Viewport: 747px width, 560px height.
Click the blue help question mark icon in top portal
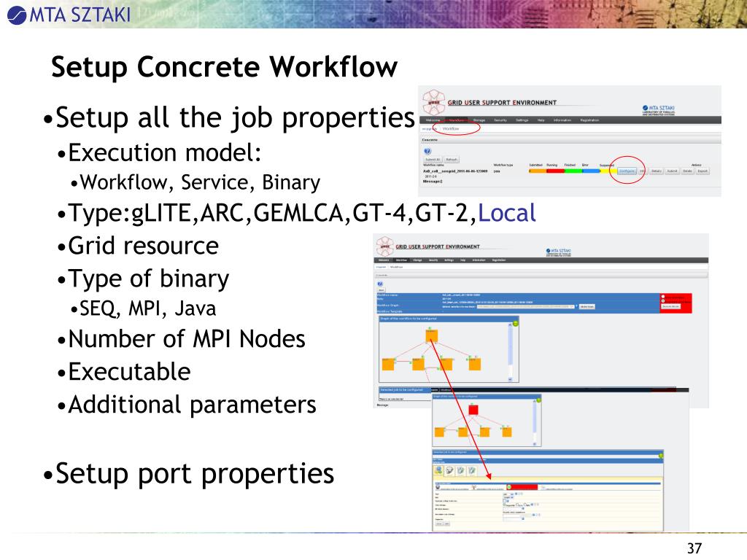point(427,151)
